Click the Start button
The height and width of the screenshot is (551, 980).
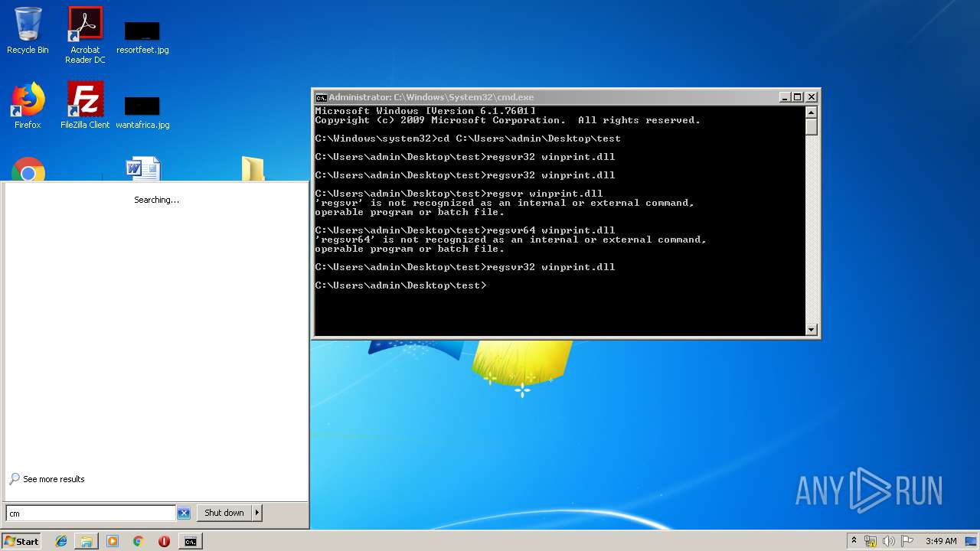point(21,541)
